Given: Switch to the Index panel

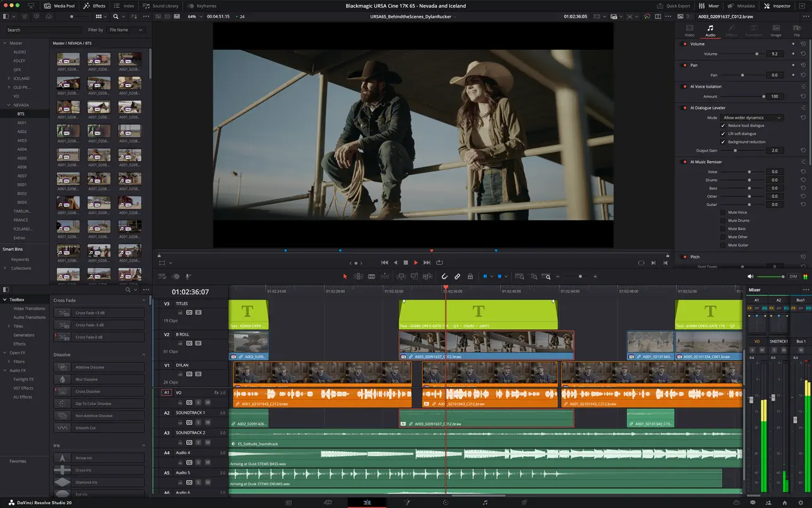Looking at the screenshot, I should point(124,6).
